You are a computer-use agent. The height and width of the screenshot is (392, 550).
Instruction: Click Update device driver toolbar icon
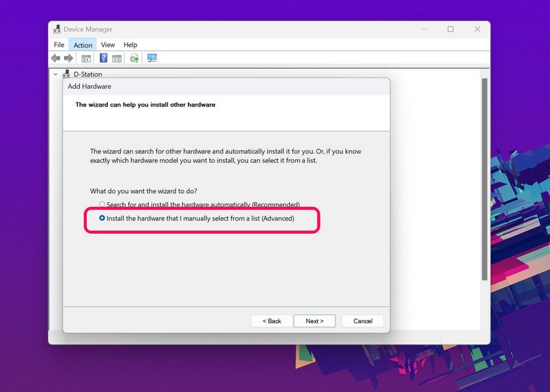134,58
